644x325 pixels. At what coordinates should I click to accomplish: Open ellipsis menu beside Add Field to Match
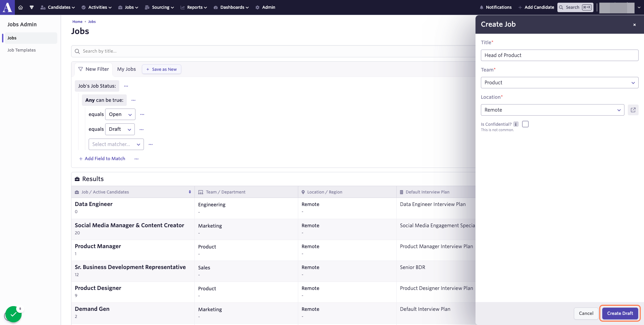136,159
